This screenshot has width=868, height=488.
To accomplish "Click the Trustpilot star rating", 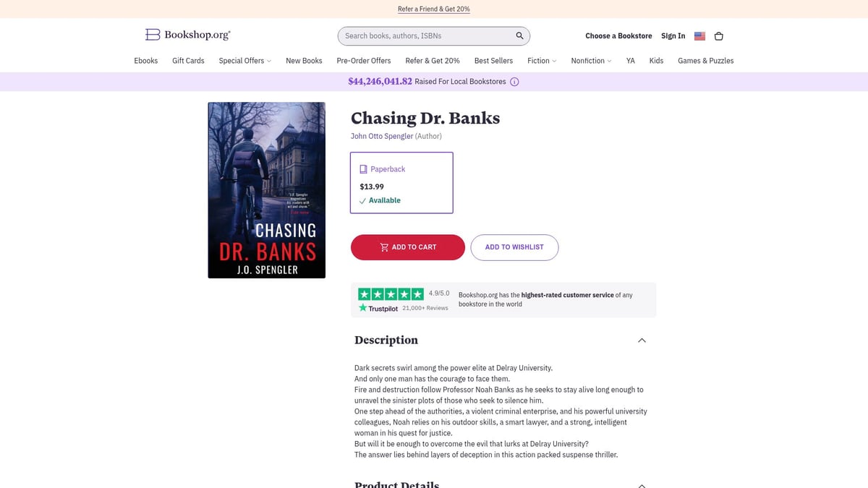I will (x=391, y=294).
